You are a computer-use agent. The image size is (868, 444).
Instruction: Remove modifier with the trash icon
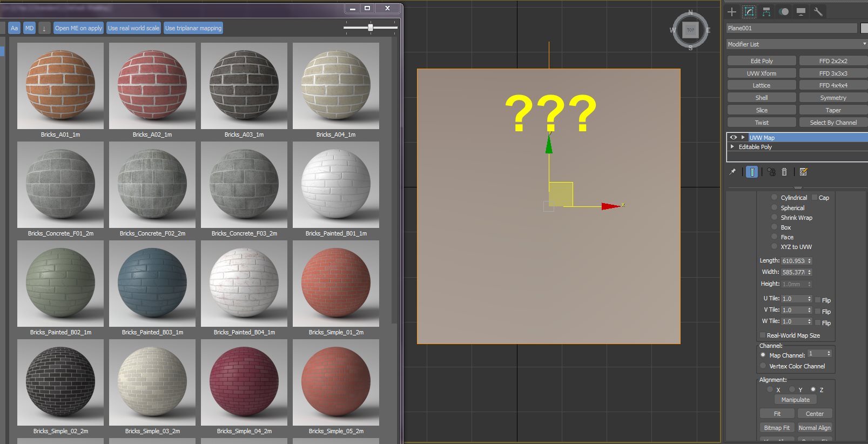[x=784, y=172]
